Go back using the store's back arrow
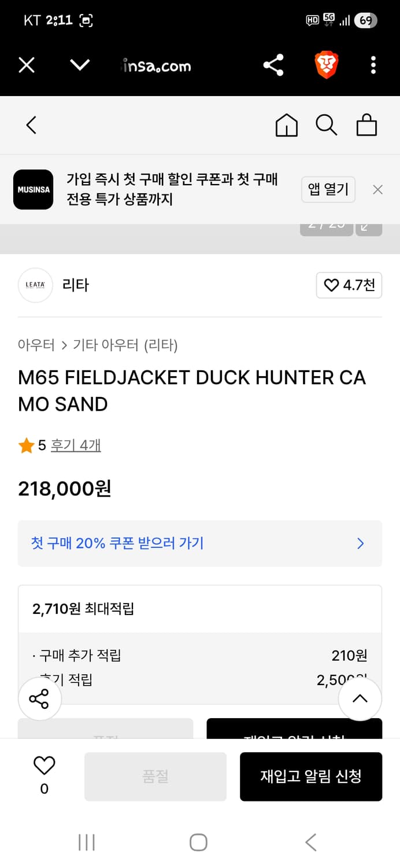400x868 pixels. coord(31,124)
